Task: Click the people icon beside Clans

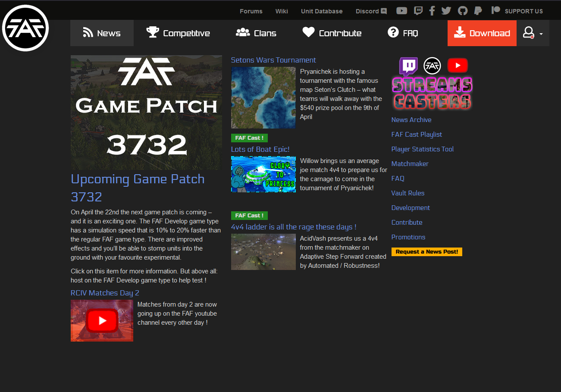Action: [x=243, y=32]
